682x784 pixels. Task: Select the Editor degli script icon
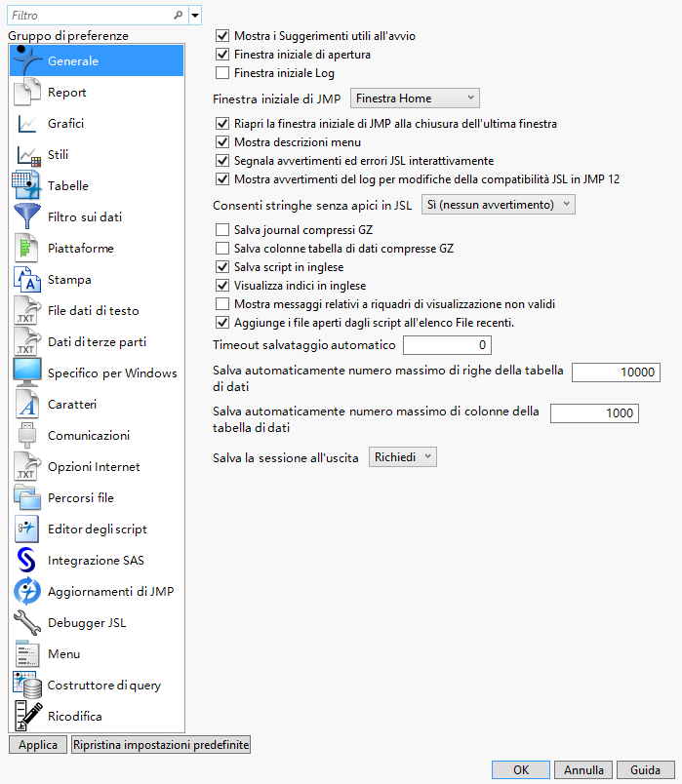coord(26,529)
